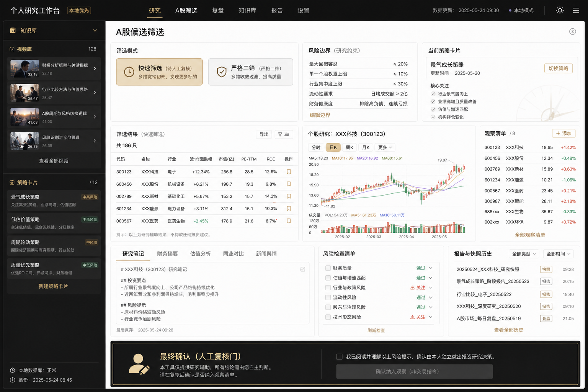Click the 策略卡片 section icon

12,183
